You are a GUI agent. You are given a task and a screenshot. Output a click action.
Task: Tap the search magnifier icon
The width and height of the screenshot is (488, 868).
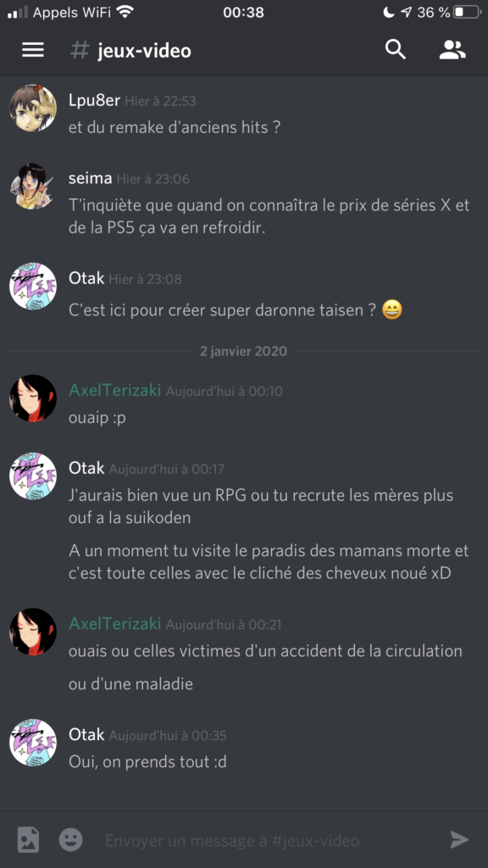point(396,50)
